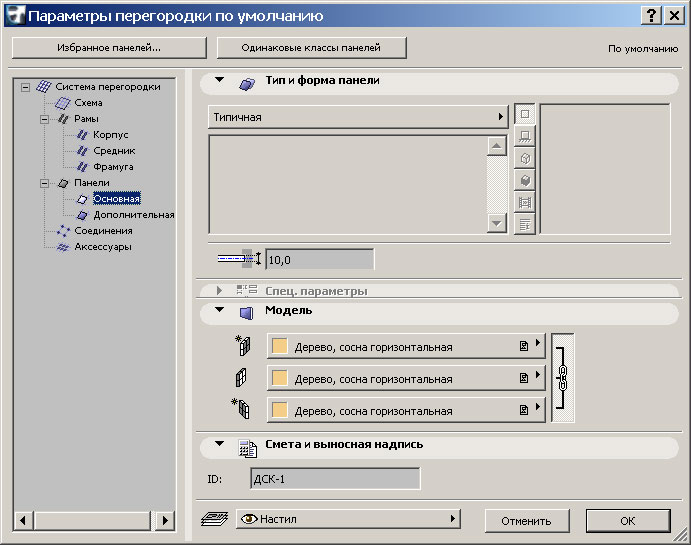Viewport: 691px width, 545px height.
Task: Select Соединения in the tree
Action: pos(103,231)
